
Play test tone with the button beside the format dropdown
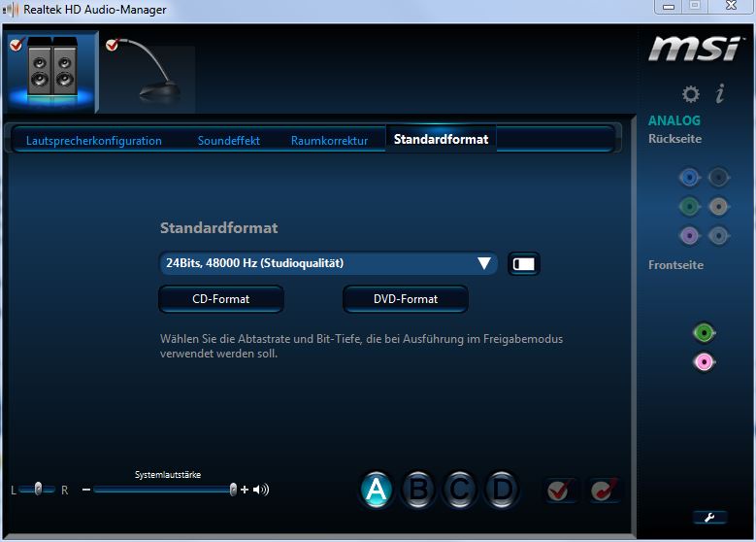click(524, 263)
